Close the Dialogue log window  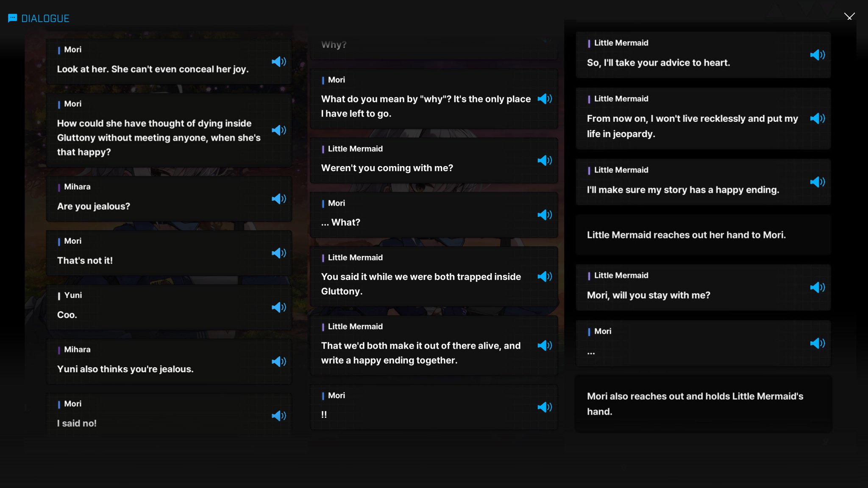(849, 17)
